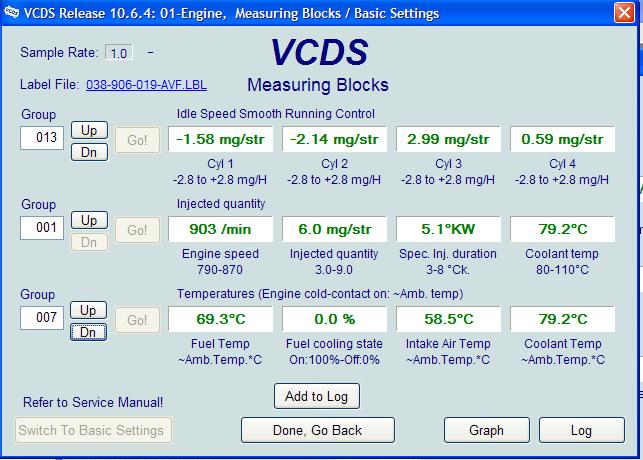Select engine speed value 903 /min
The width and height of the screenshot is (643, 460).
point(221,229)
